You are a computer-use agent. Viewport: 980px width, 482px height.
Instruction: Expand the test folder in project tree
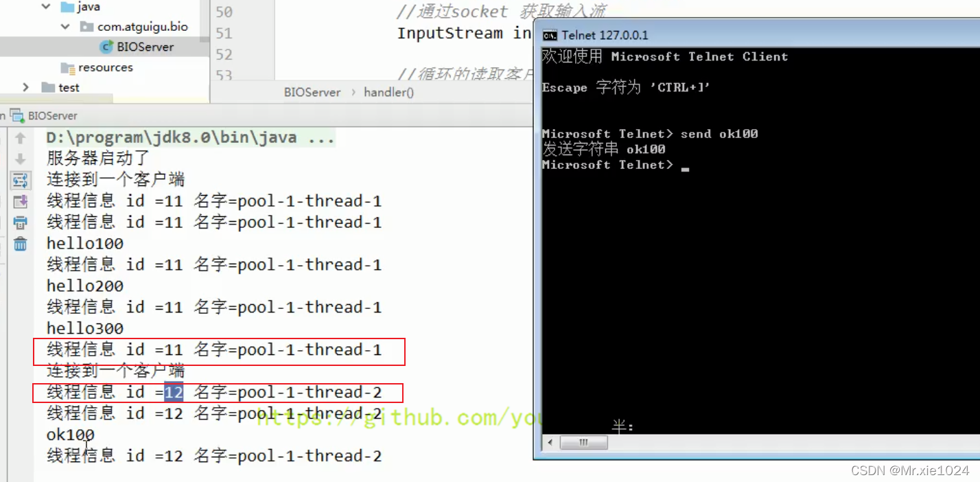pos(26,87)
